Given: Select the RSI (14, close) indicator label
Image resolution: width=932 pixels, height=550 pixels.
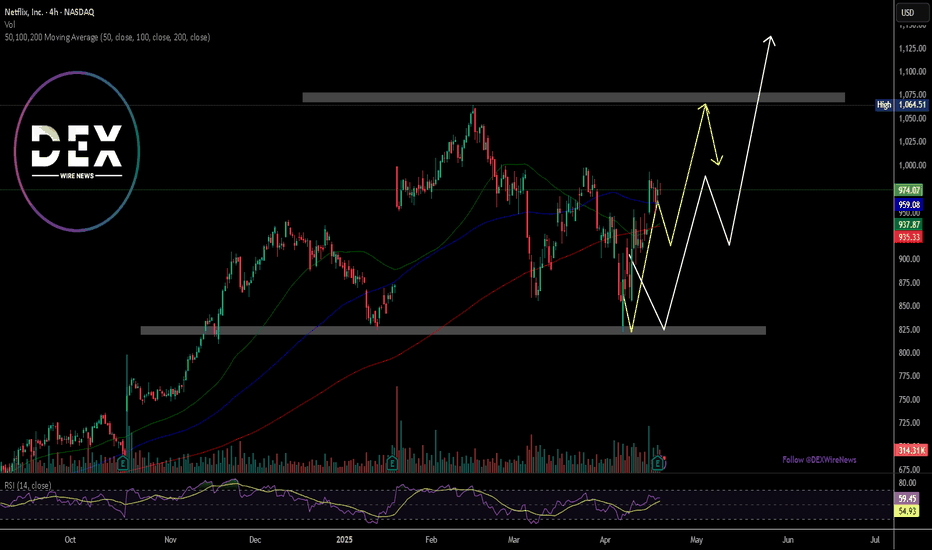Looking at the screenshot, I should click(x=28, y=486).
